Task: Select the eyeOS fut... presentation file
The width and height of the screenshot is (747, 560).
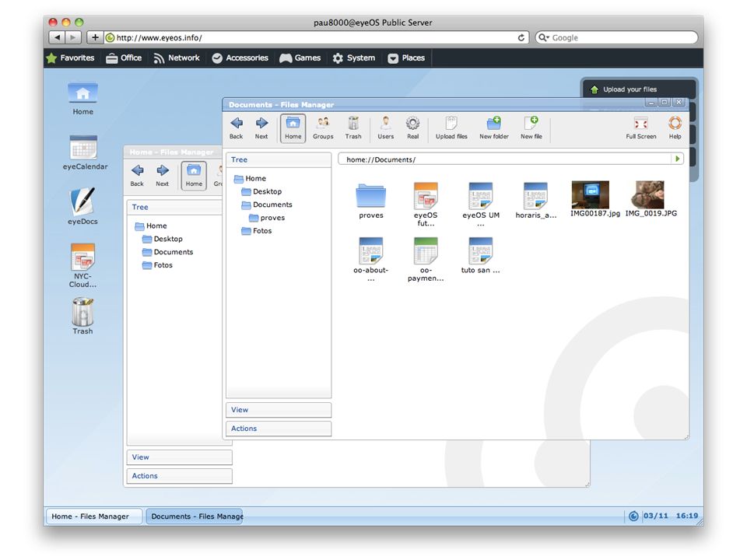Action: (426, 205)
